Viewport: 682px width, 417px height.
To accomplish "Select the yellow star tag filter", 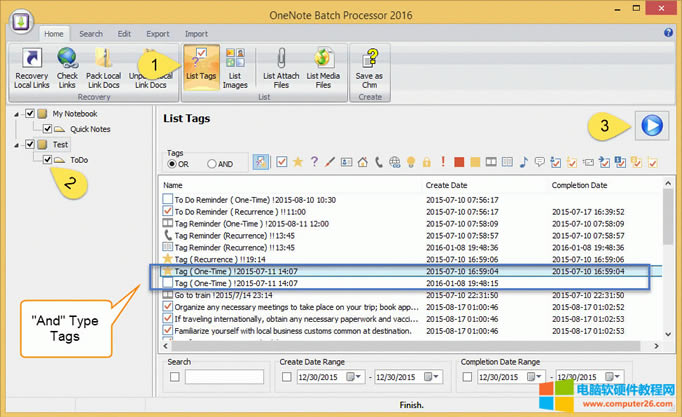I will click(x=297, y=162).
